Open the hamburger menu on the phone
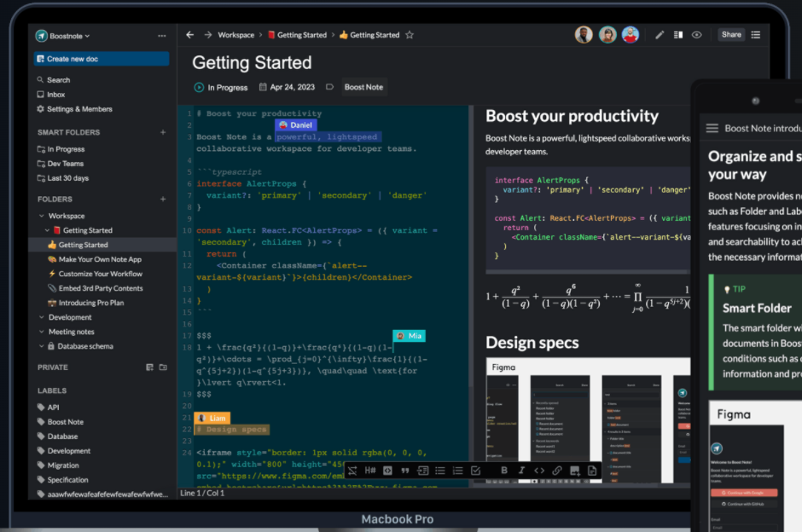Image resolution: width=802 pixels, height=532 pixels. click(712, 128)
